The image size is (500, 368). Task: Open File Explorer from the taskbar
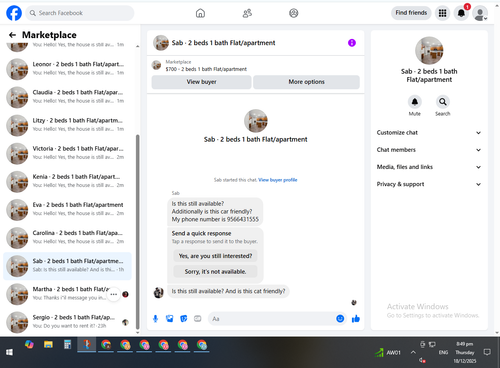[x=48, y=345]
